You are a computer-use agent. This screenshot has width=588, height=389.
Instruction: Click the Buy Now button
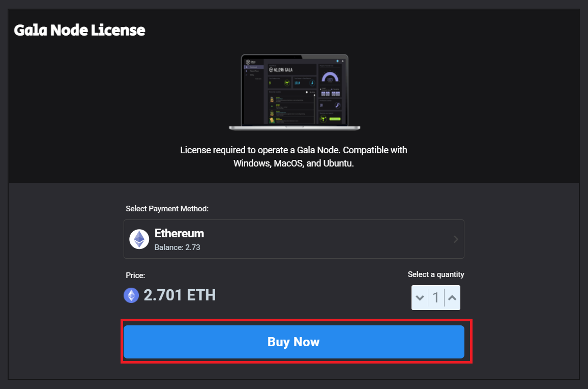(x=294, y=342)
